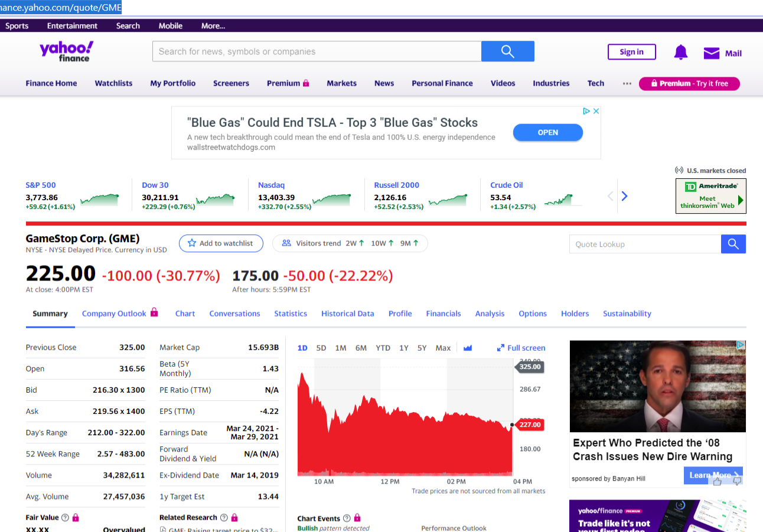The height and width of the screenshot is (532, 763).
Task: Click the Chart Events help question icon
Action: tap(347, 518)
